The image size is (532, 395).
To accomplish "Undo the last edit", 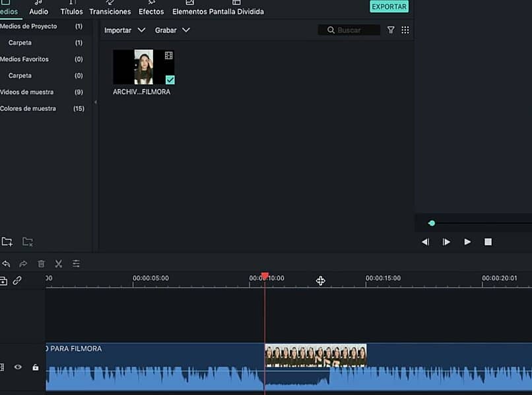I will tap(7, 263).
